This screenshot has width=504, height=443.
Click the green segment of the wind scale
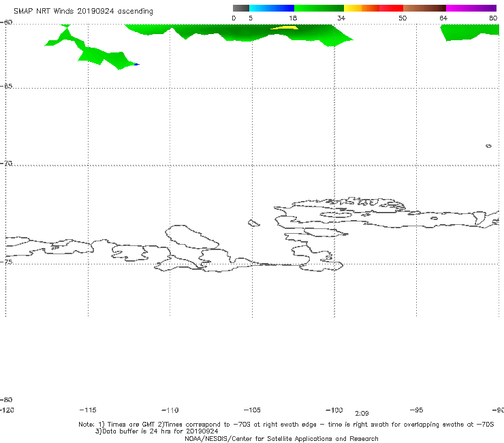319,8
